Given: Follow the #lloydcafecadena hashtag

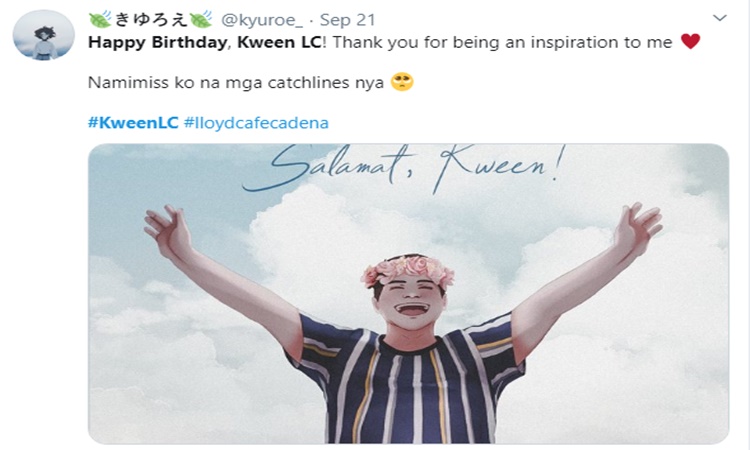Looking at the screenshot, I should point(256,123).
